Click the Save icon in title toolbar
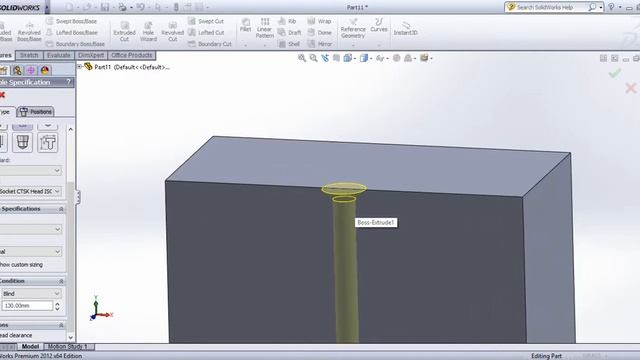The height and width of the screenshot is (360, 640). [105, 7]
